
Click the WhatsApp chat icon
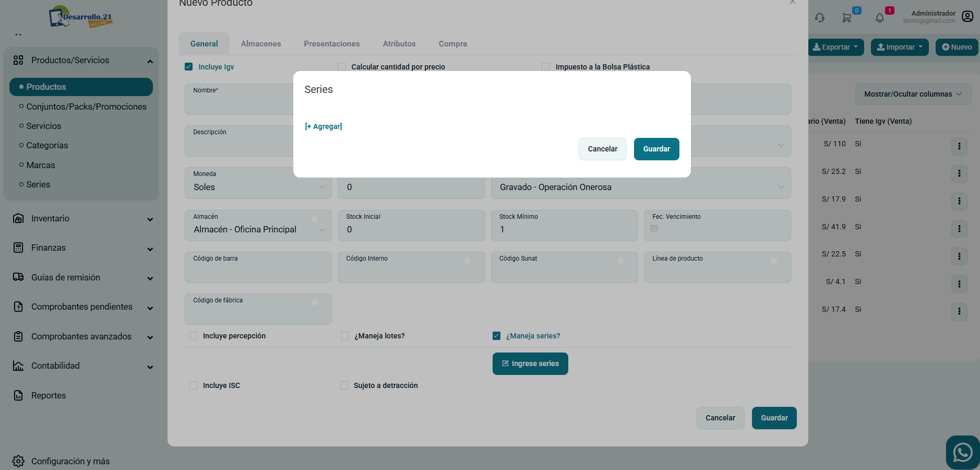click(x=962, y=452)
